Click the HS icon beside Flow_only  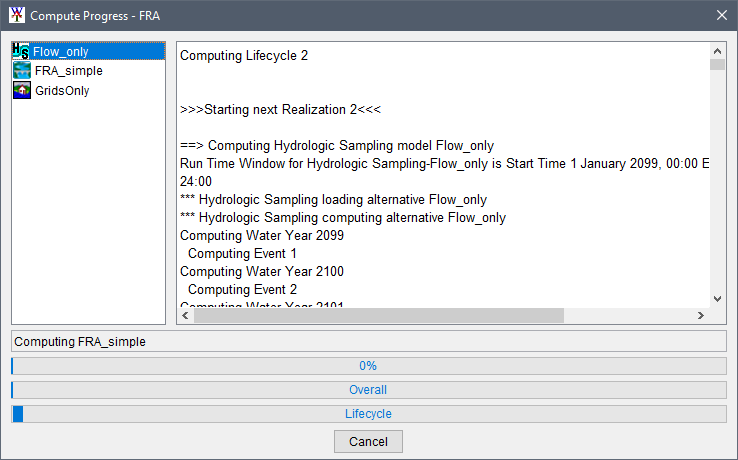pyautogui.click(x=21, y=51)
